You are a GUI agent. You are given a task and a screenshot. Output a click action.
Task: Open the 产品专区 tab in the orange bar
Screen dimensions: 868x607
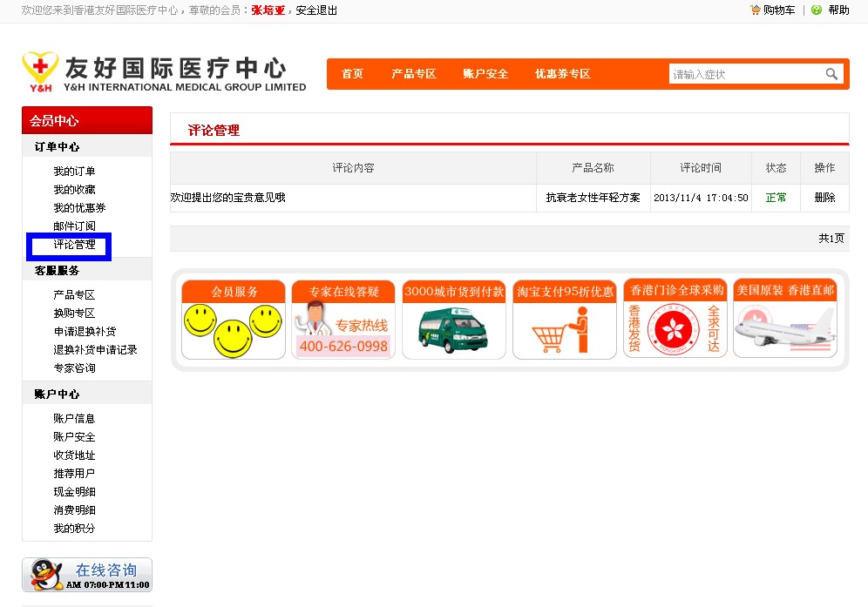[413, 74]
